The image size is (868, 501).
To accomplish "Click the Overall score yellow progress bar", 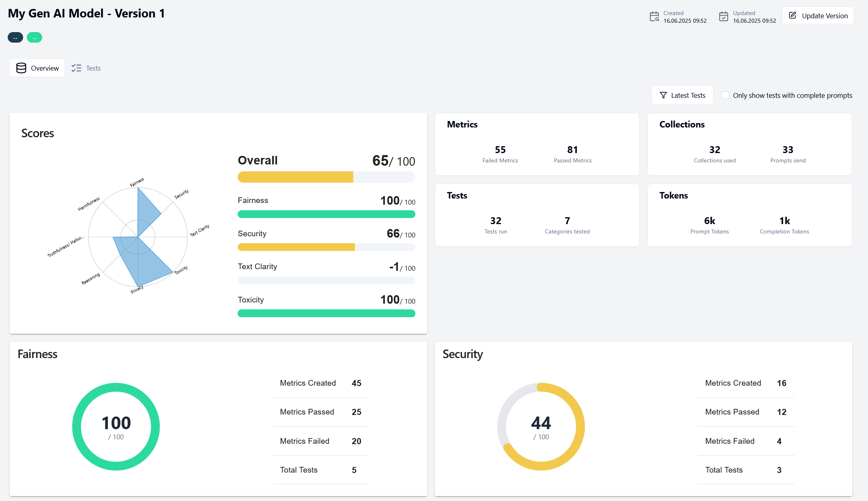I will coord(295,177).
